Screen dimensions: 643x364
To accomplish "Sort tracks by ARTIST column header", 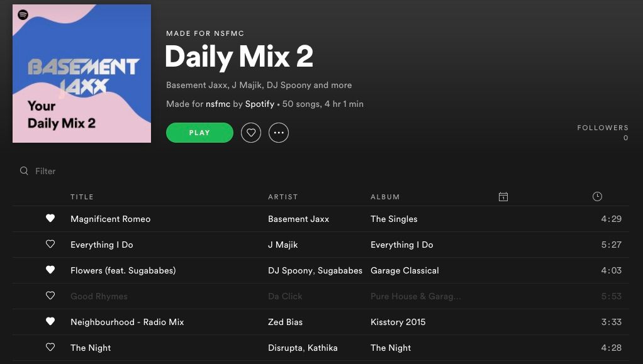I will click(283, 197).
